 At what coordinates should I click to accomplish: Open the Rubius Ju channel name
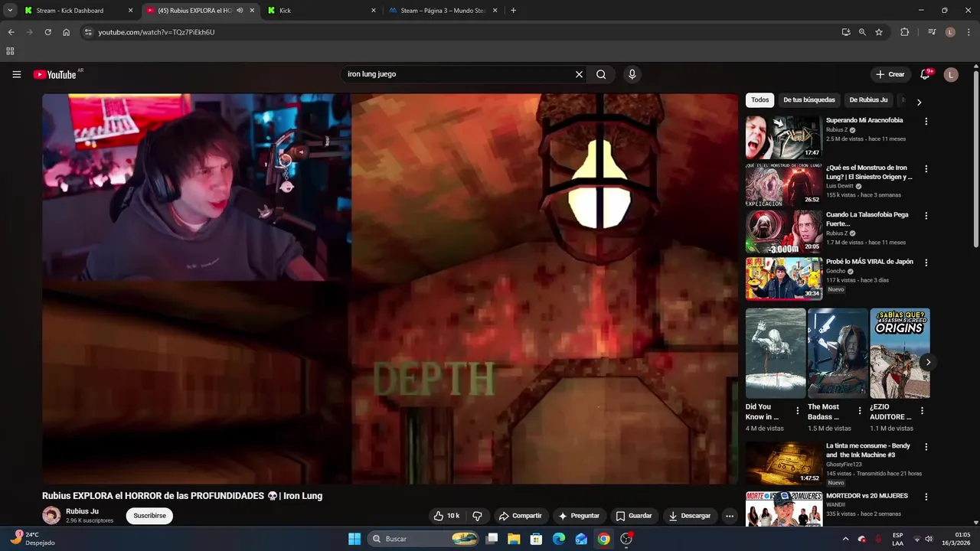pos(82,511)
